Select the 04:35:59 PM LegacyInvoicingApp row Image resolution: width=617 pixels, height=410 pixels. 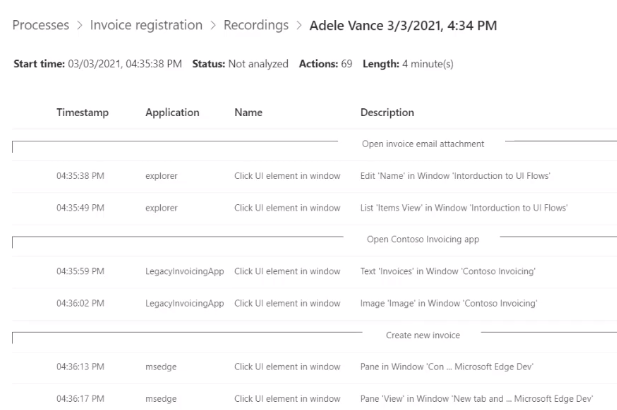[x=314, y=271]
